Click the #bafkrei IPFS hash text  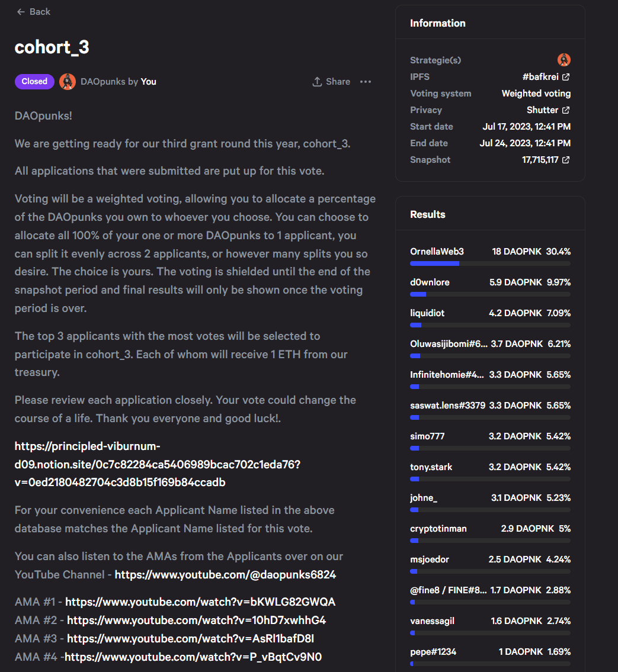tap(540, 77)
